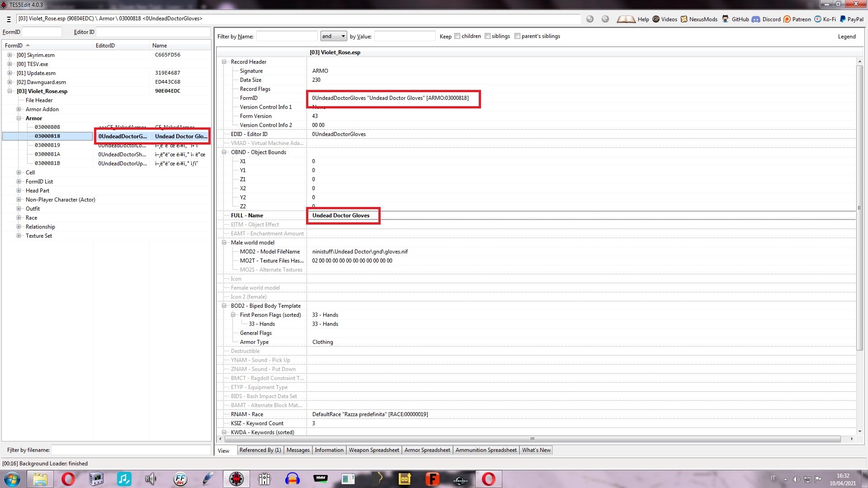Focus the FormID search field
The image size is (868, 488).
(x=42, y=32)
